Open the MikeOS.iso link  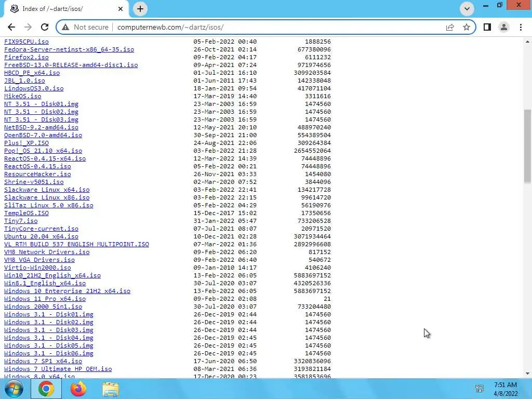[23, 96]
